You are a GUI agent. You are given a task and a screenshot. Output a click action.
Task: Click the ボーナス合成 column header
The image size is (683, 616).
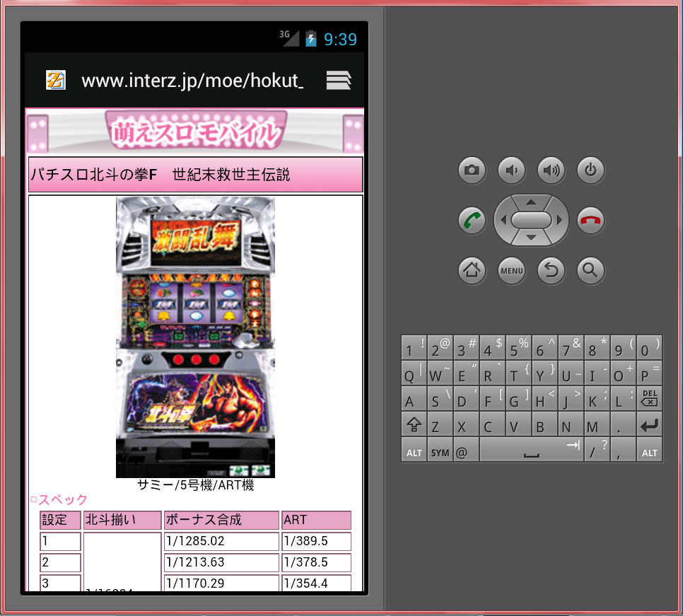click(221, 520)
